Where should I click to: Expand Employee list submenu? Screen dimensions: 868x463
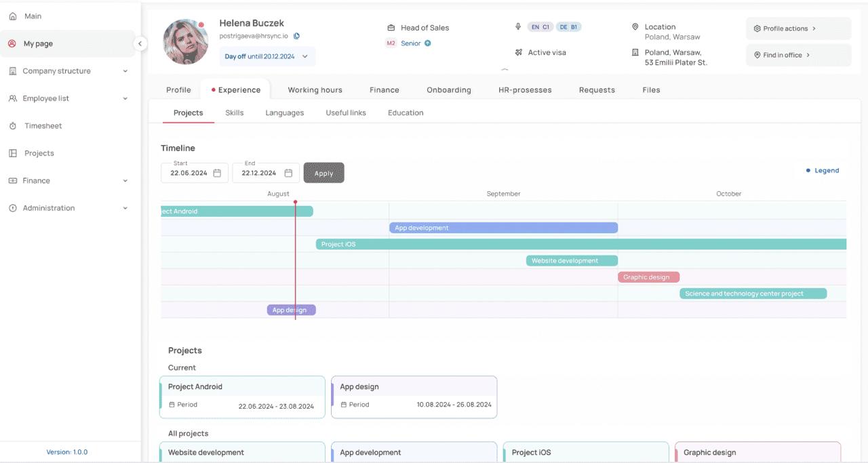(125, 98)
